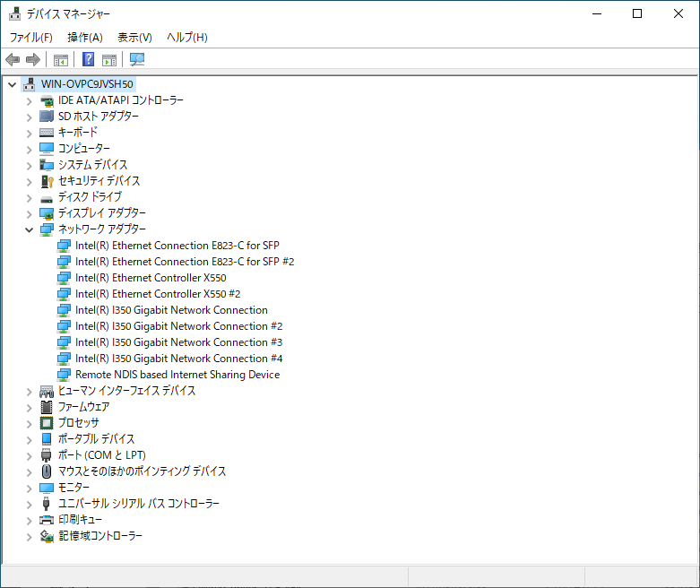Click the IDE ATA/ATAPI controller icon
Image resolution: width=700 pixels, height=588 pixels.
47,101
